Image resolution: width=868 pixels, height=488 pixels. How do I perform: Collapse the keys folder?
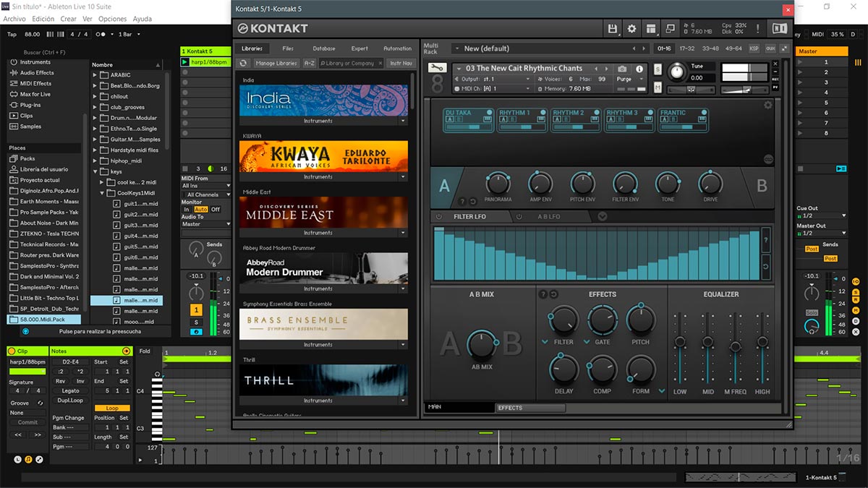point(95,172)
